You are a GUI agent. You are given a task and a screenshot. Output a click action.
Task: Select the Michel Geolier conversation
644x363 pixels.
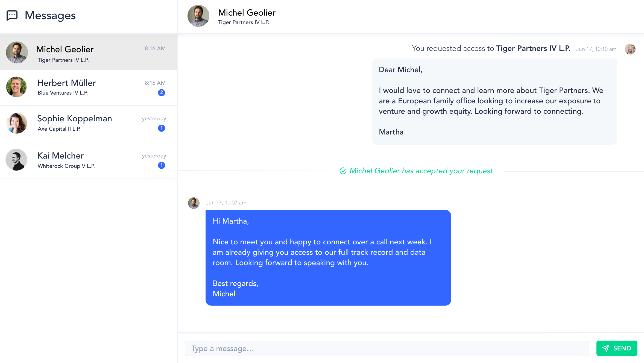(x=89, y=52)
